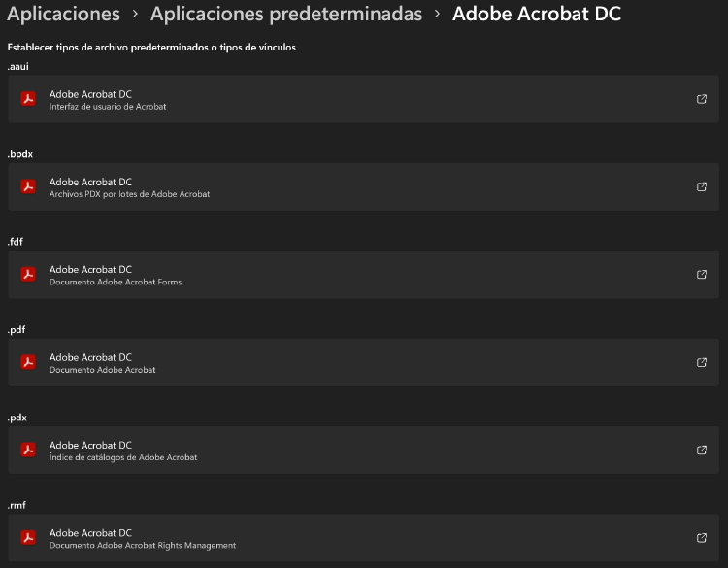This screenshot has width=728, height=568.
Task: Click the Acrobat icon in the .pdf row
Action: 29,362
